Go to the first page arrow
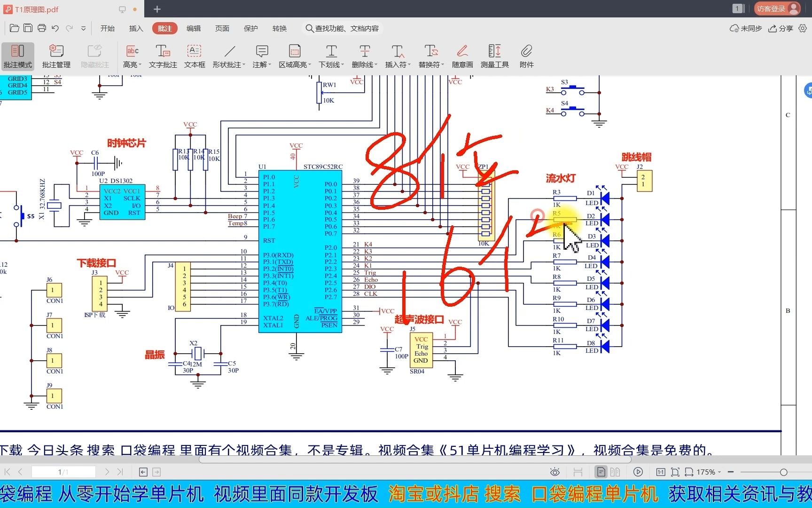This screenshot has width=812, height=508. pos(8,472)
